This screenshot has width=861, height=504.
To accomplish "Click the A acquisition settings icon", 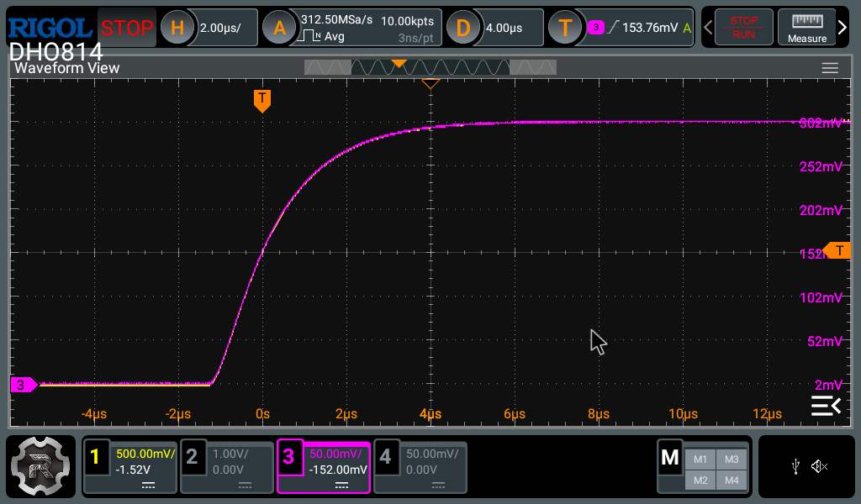I will (x=277, y=27).
